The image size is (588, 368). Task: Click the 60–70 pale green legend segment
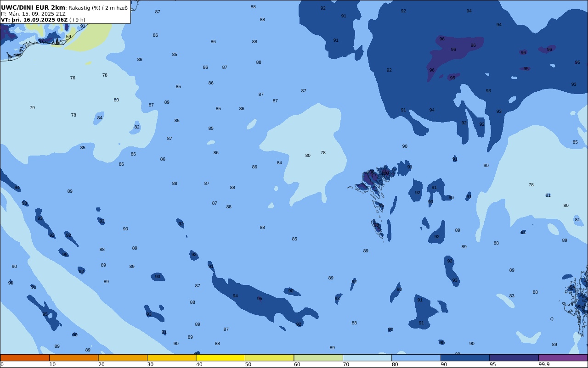pyautogui.click(x=318, y=357)
